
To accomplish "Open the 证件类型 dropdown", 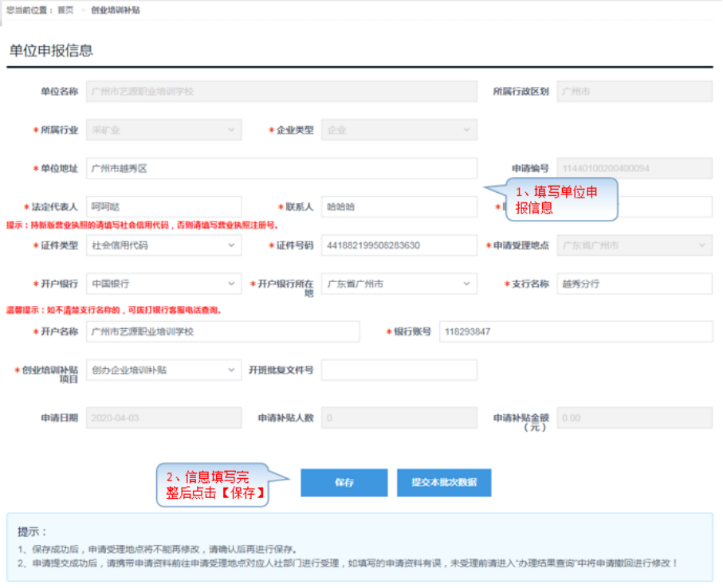I will pyautogui.click(x=163, y=245).
